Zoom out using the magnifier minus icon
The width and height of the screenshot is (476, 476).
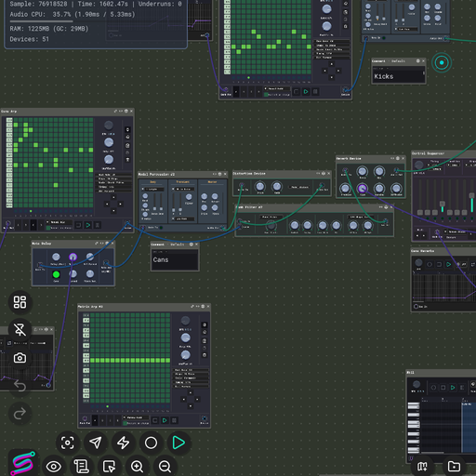click(165, 467)
